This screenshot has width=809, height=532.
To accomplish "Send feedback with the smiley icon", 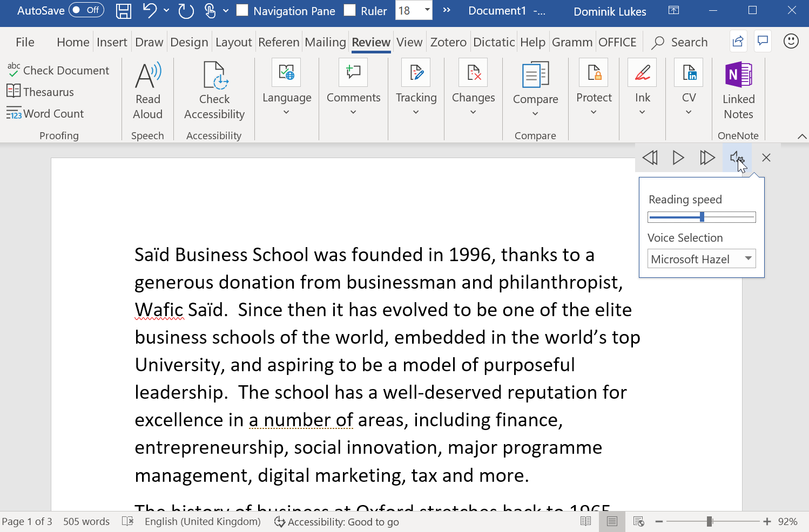I will point(791,42).
